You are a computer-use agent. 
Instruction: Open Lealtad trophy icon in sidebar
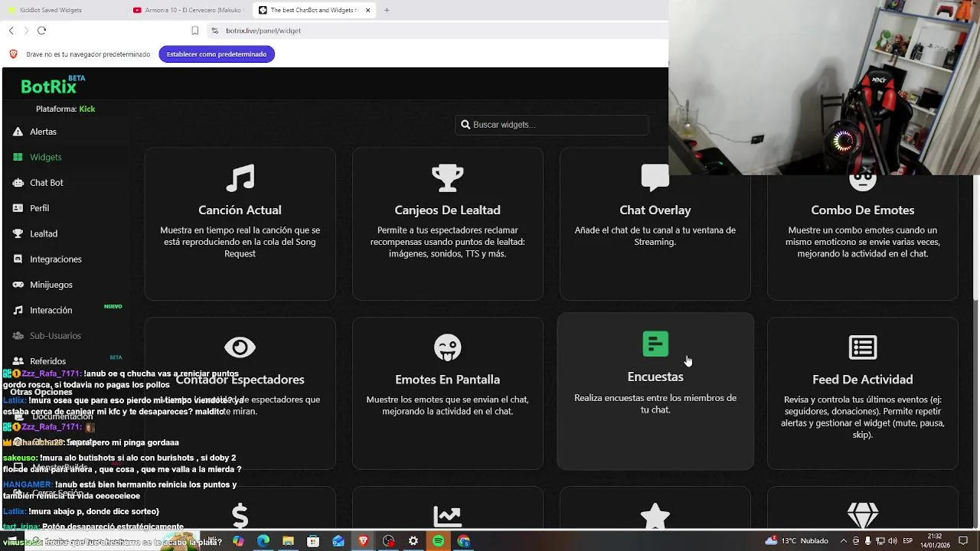18,233
